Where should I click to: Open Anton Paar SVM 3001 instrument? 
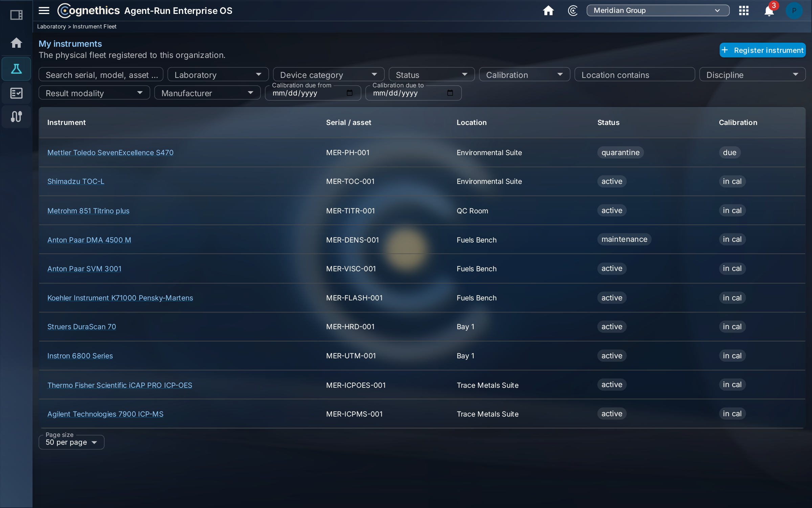pyautogui.click(x=84, y=269)
